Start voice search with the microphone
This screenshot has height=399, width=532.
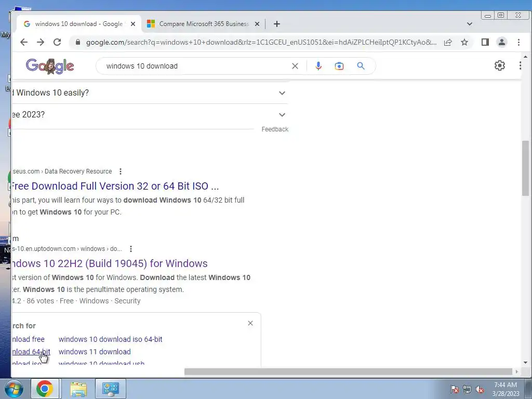[x=318, y=66]
